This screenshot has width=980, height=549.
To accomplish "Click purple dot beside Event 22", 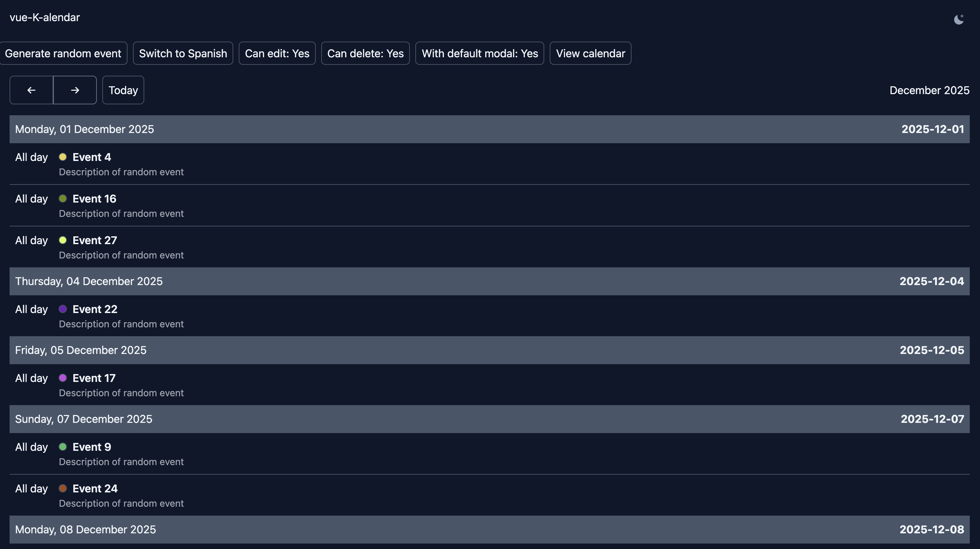I will tap(63, 309).
